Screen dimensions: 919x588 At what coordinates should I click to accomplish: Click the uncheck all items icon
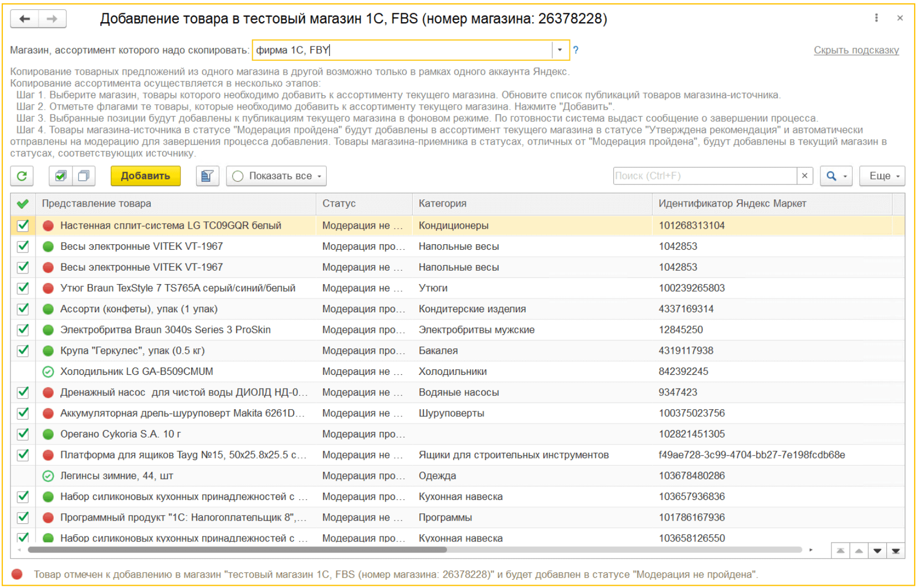84,176
